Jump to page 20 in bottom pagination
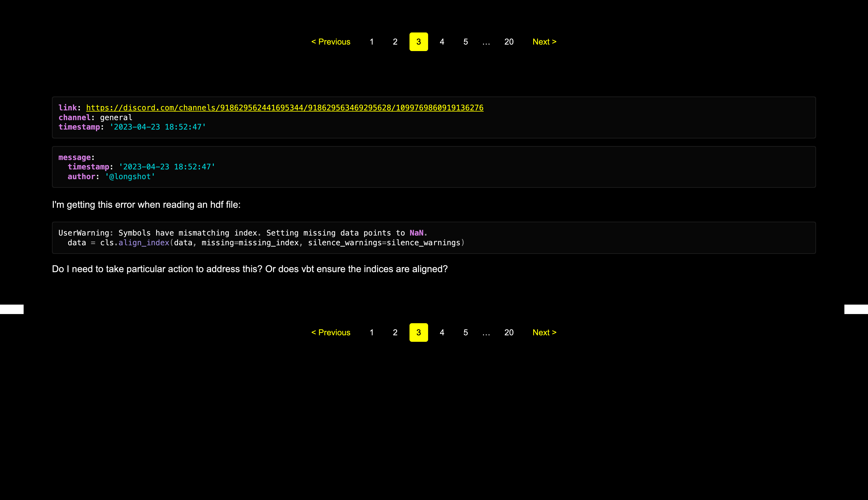The image size is (868, 500). 509,332
